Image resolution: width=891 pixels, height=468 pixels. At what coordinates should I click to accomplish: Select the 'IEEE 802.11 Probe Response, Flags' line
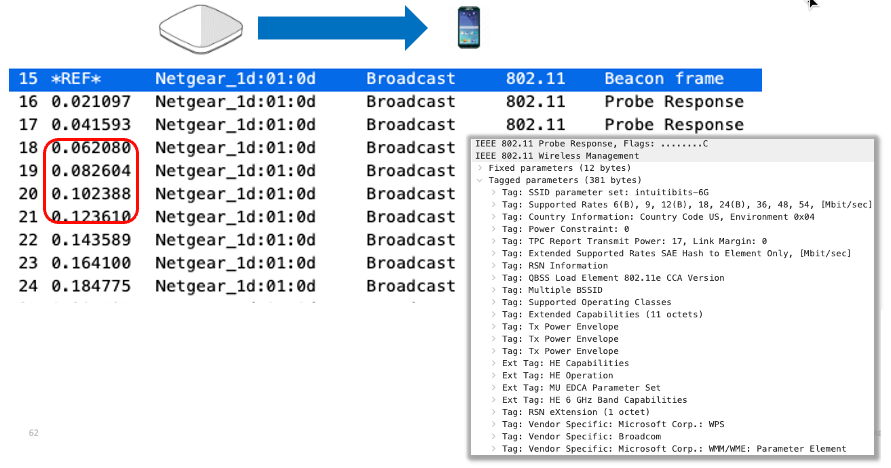(592, 144)
